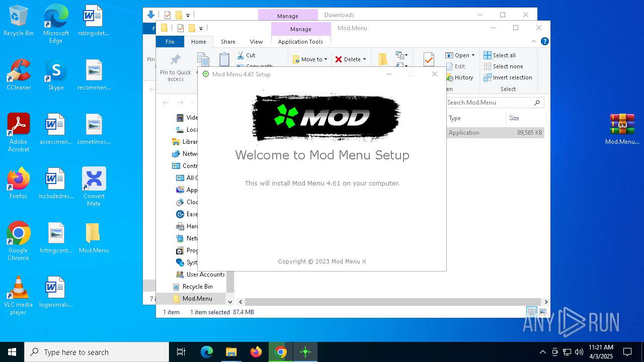Click the Mod Menu installer taskbar icon
644x362 pixels.
click(x=305, y=352)
